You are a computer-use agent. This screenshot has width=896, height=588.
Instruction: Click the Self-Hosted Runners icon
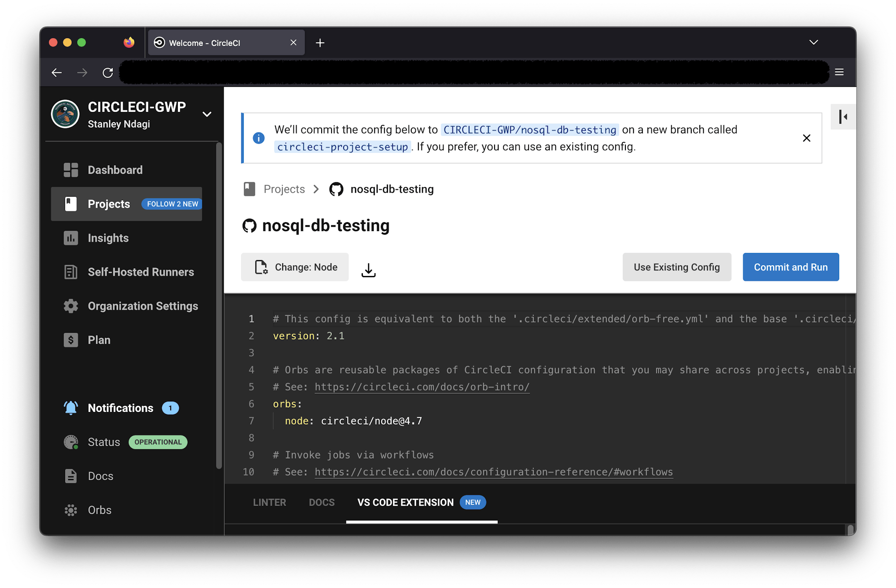(71, 272)
